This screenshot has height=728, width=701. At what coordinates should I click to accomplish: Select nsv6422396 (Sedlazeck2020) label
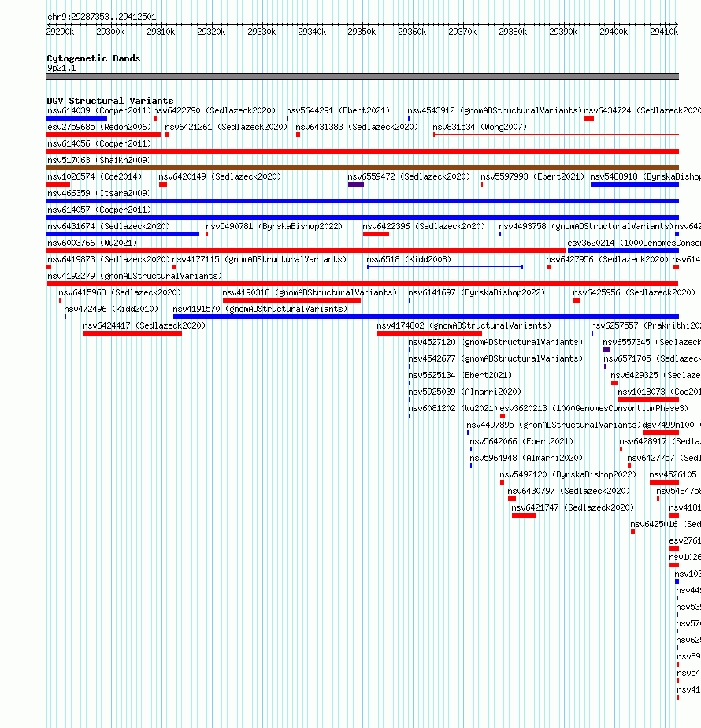pyautogui.click(x=424, y=226)
